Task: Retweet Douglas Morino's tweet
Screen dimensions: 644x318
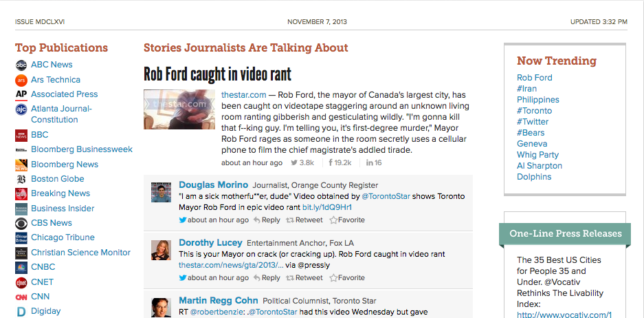Action: (304, 220)
